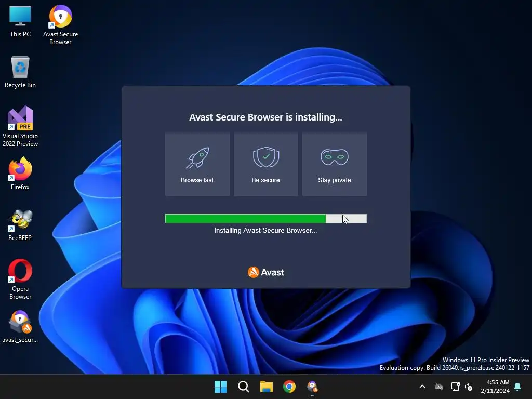The image size is (532, 399).
Task: Open the This PC desktop icon
Action: [20, 21]
